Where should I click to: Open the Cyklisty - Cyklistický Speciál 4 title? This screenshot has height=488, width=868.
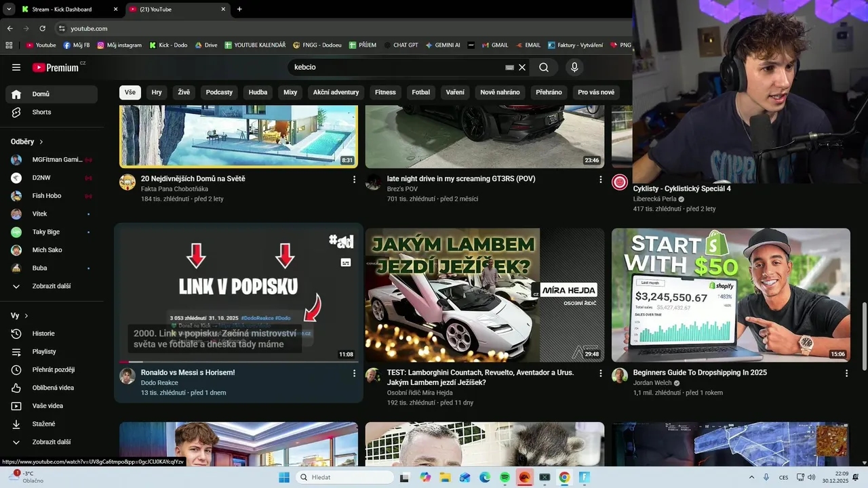682,188
